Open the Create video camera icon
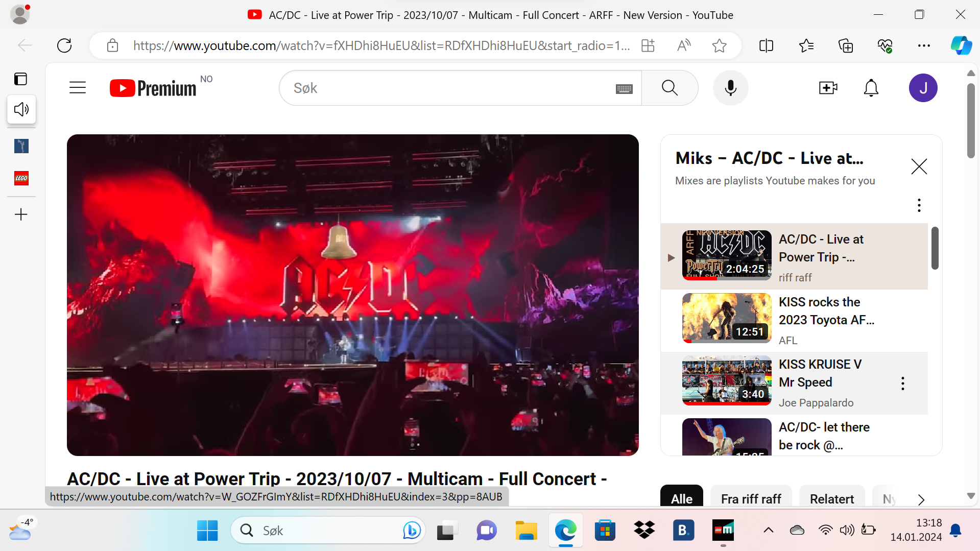980x551 pixels. tap(828, 88)
